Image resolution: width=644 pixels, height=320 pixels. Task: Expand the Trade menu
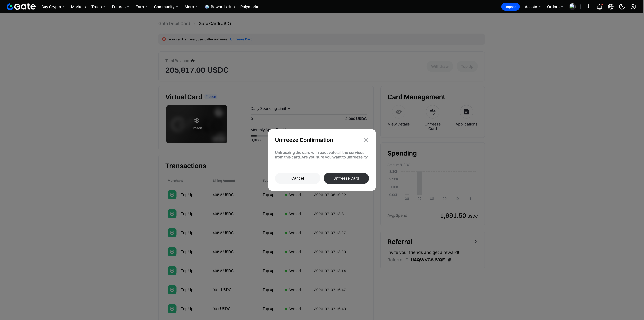pos(98,7)
